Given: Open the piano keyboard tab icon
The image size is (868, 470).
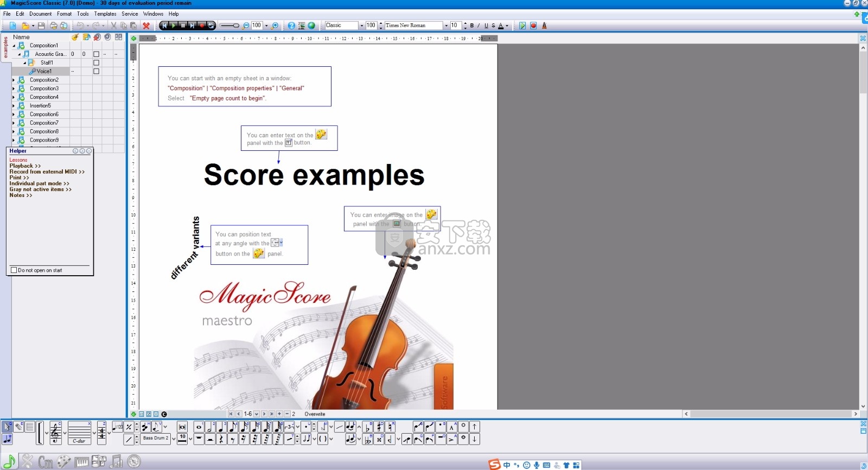Looking at the screenshot, I should (x=81, y=462).
